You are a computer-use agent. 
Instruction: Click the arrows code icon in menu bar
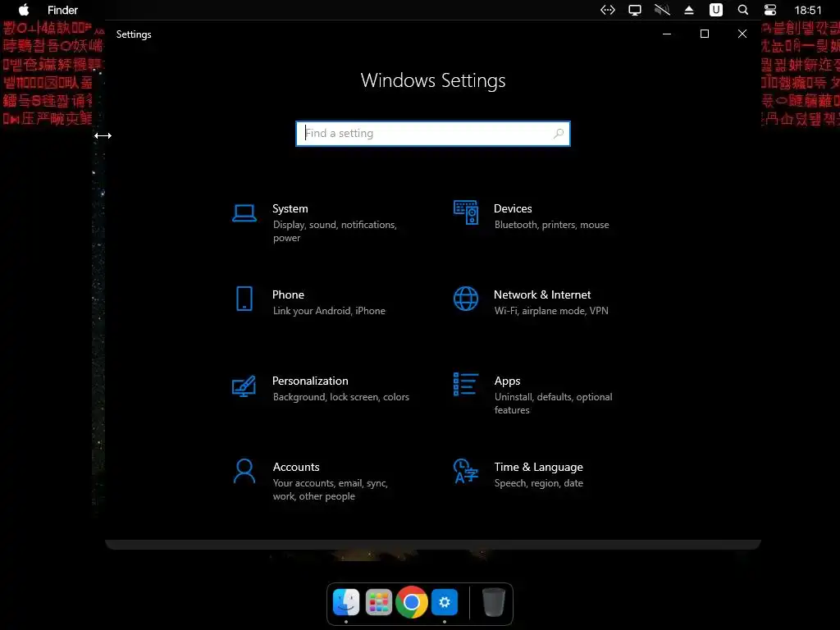coord(608,10)
